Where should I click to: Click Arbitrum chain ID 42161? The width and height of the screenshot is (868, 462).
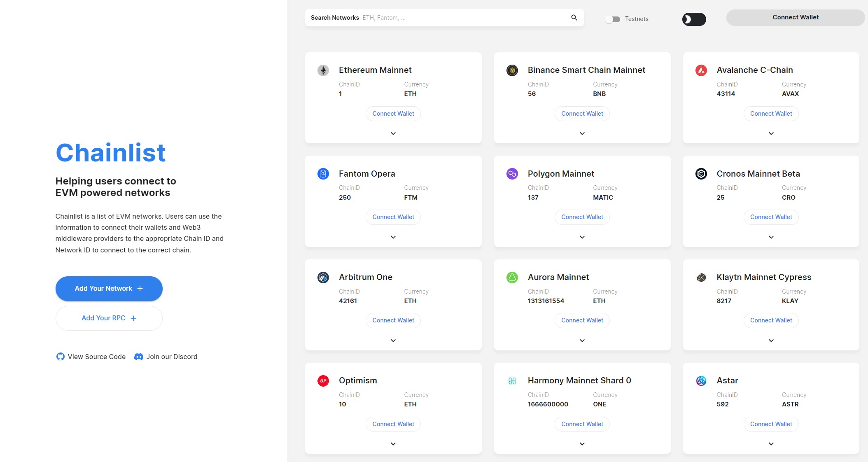click(348, 301)
